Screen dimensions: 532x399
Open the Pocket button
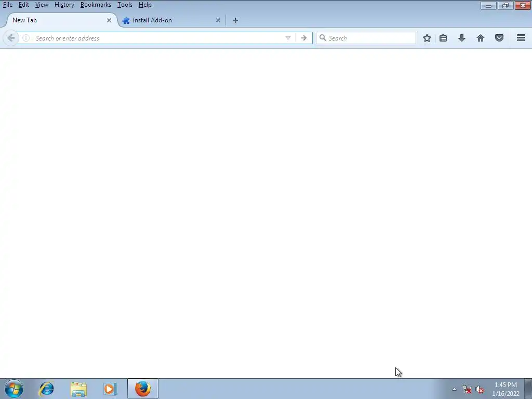click(499, 38)
